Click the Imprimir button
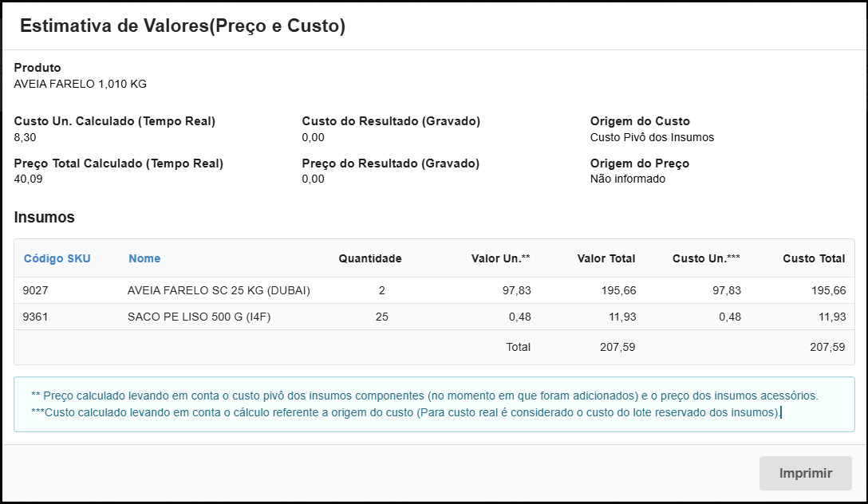Image resolution: width=868 pixels, height=504 pixels. (x=805, y=473)
